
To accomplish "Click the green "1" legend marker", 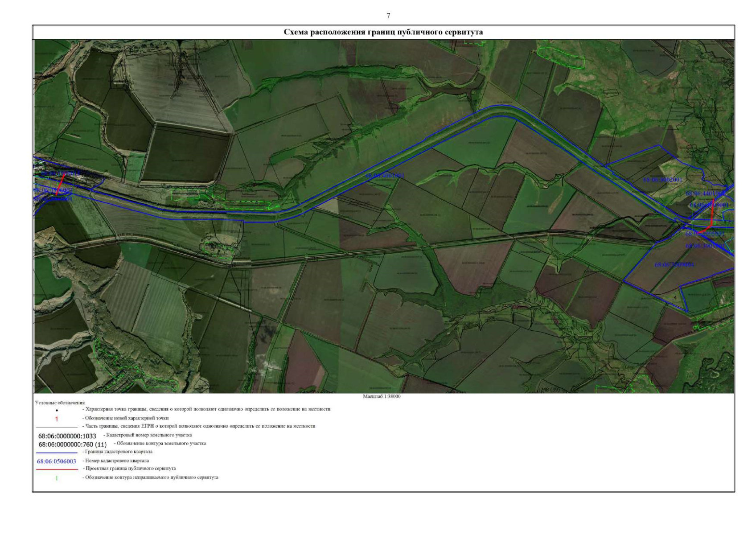I will 57,478.
